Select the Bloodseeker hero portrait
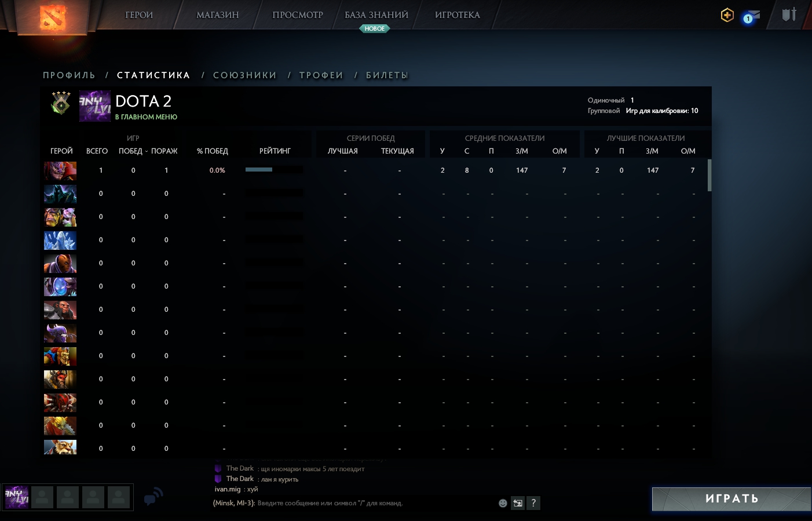This screenshot has height=521, width=812. point(60,403)
